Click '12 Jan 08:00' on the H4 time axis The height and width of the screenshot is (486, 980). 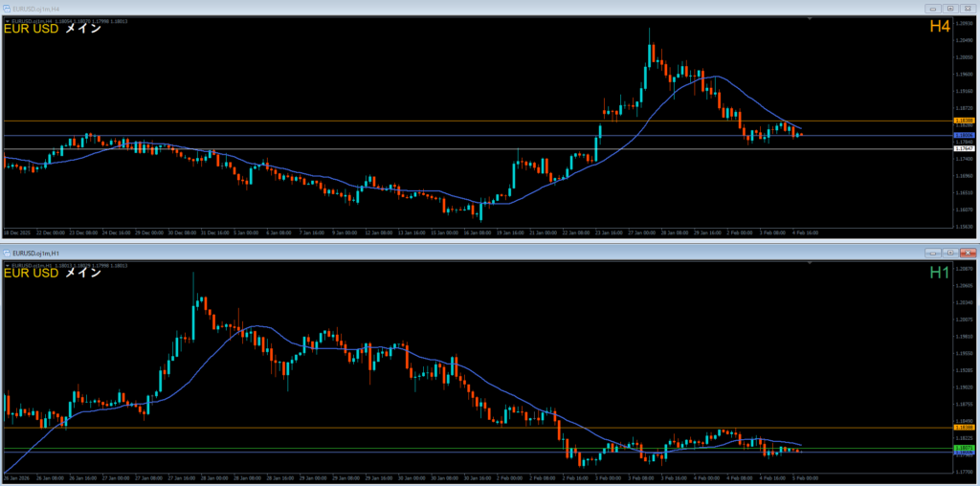[x=377, y=232]
